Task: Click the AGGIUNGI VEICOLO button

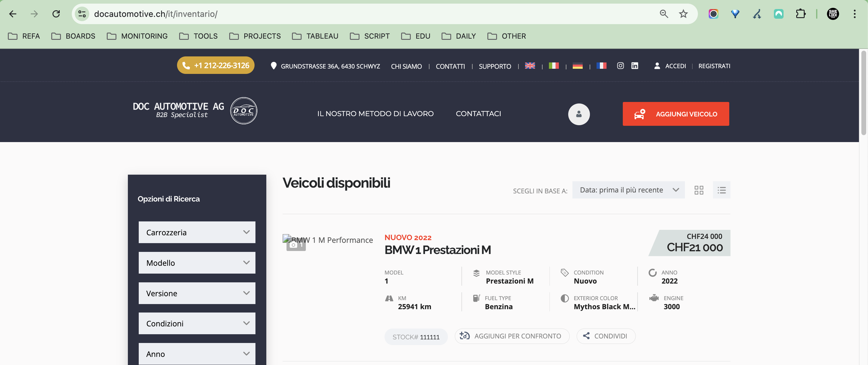Action: 676,114
